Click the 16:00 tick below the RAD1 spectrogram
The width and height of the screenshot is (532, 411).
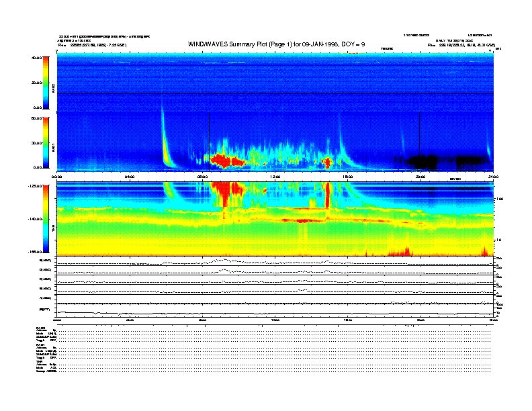pyautogui.click(x=348, y=177)
